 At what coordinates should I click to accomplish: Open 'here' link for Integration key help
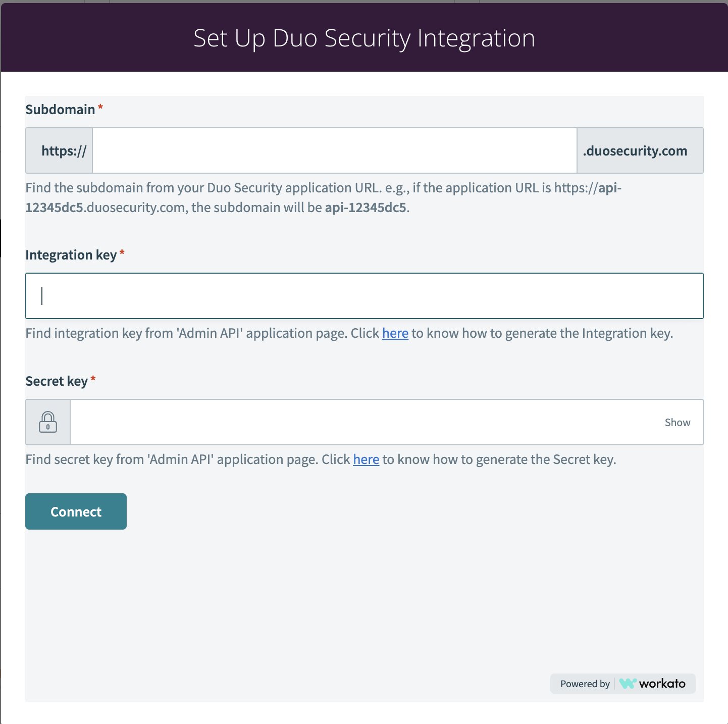click(395, 333)
